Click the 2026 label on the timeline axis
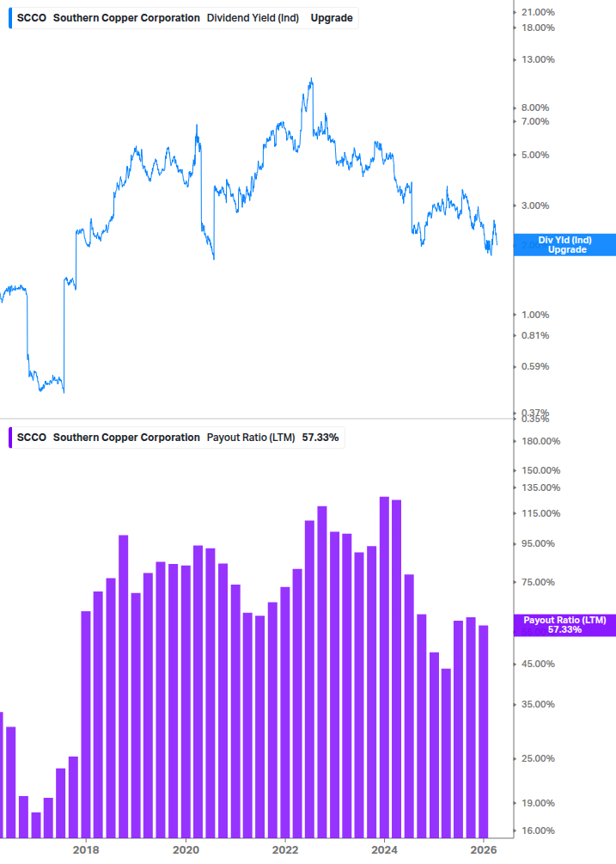 click(485, 850)
